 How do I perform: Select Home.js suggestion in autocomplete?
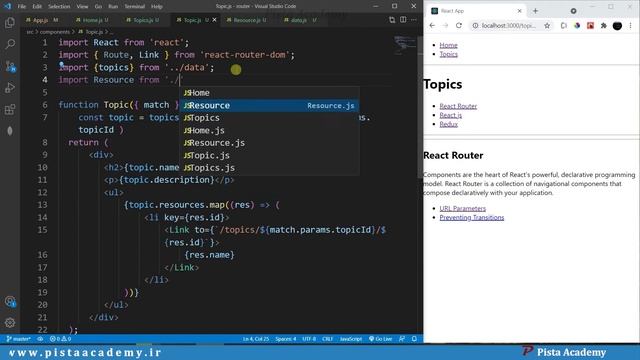point(269,131)
